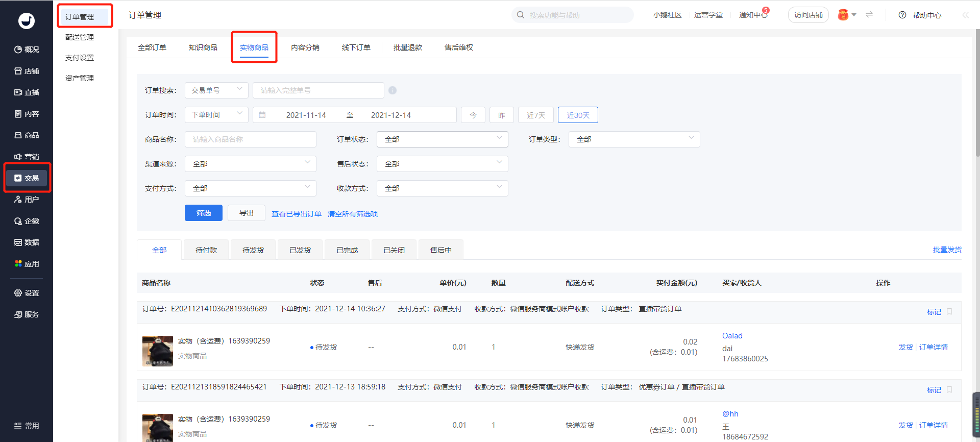This screenshot has height=442, width=980.
Task: Open the 店铺 sidebar section
Action: (x=27, y=71)
